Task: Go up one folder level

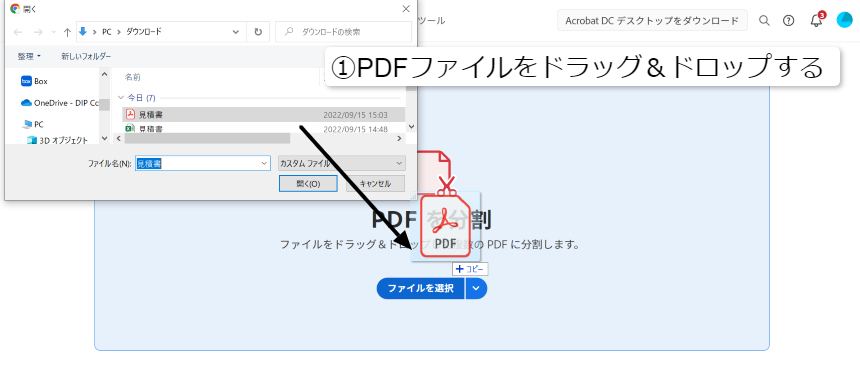Action: 67,32
